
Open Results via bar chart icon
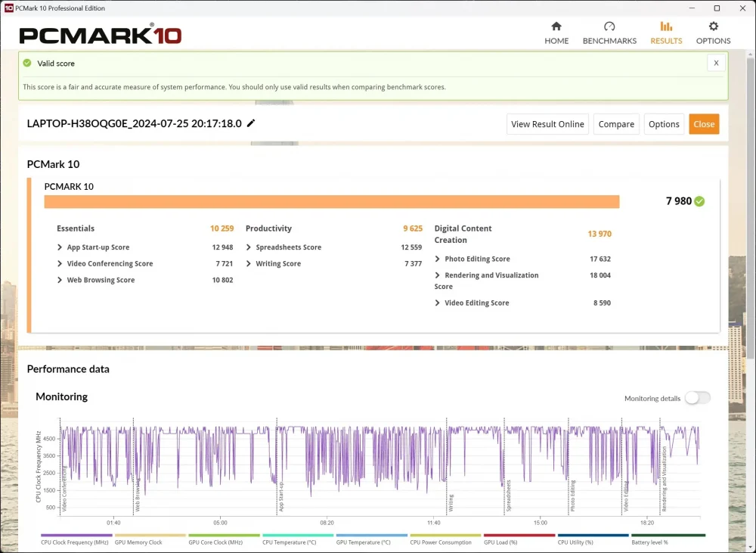point(666,26)
